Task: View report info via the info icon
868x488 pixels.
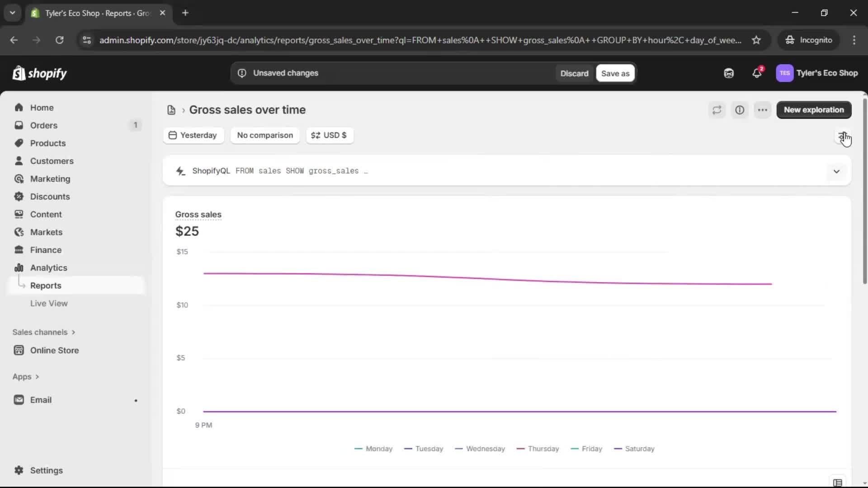Action: coord(740,110)
